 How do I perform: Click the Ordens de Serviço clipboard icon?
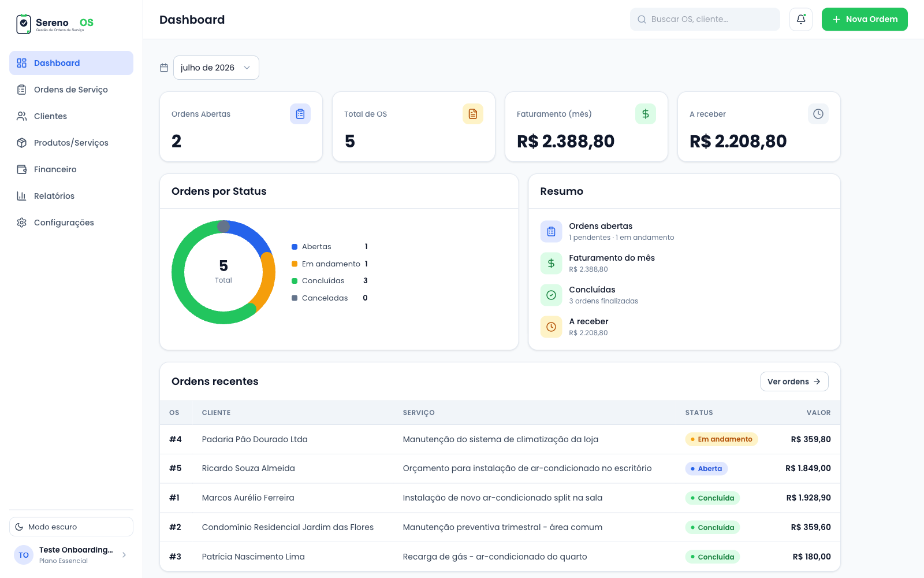(22, 90)
